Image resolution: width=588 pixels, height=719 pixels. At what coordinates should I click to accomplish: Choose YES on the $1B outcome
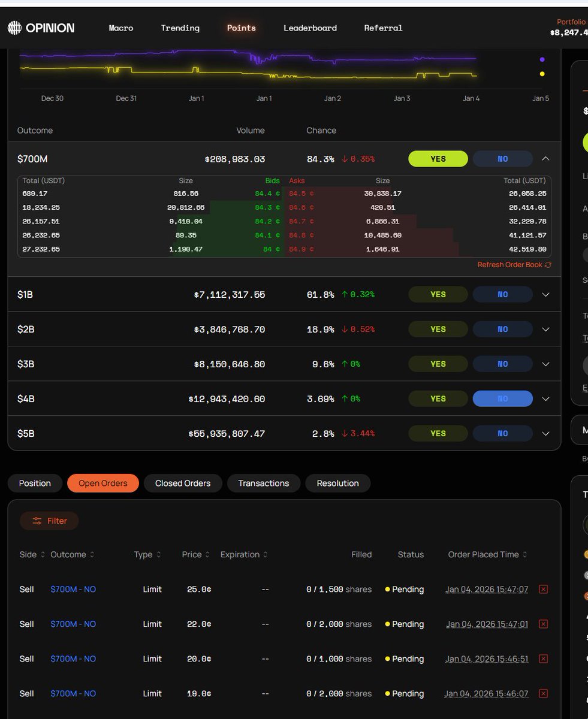click(438, 295)
